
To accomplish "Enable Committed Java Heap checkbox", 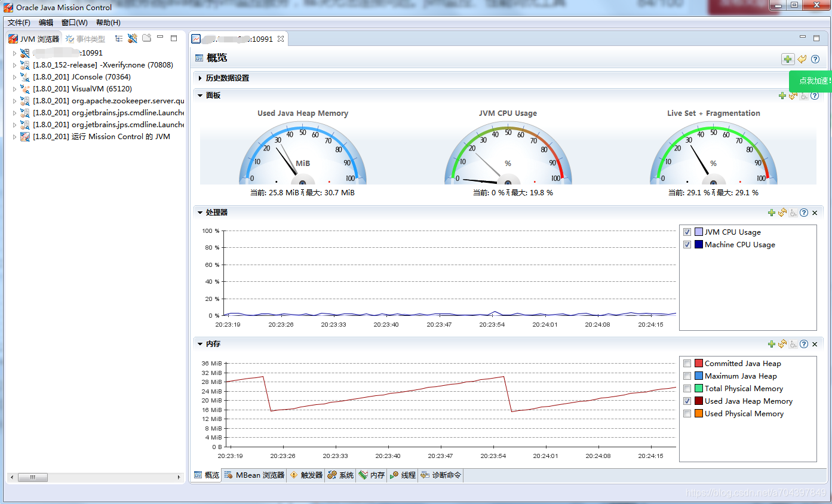I will pyautogui.click(x=687, y=363).
